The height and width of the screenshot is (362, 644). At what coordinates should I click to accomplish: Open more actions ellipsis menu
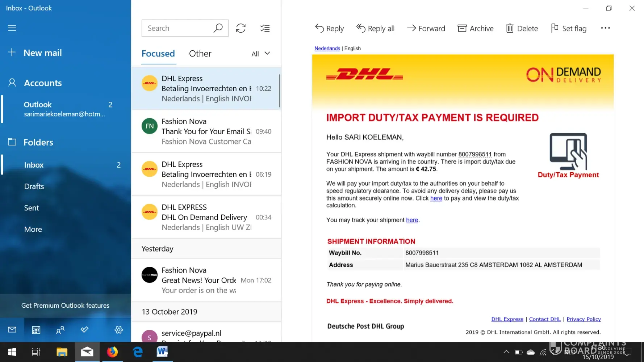click(605, 28)
